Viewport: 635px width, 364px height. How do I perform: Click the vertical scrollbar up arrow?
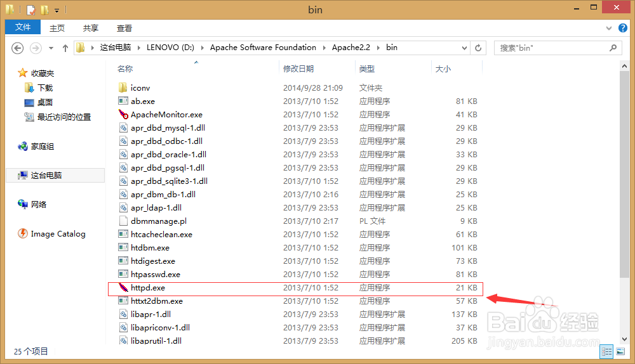tap(624, 66)
